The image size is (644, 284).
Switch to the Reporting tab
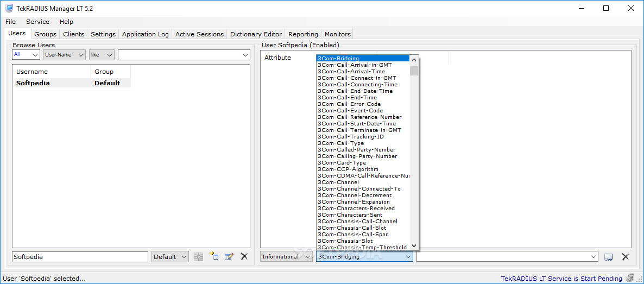(x=303, y=34)
